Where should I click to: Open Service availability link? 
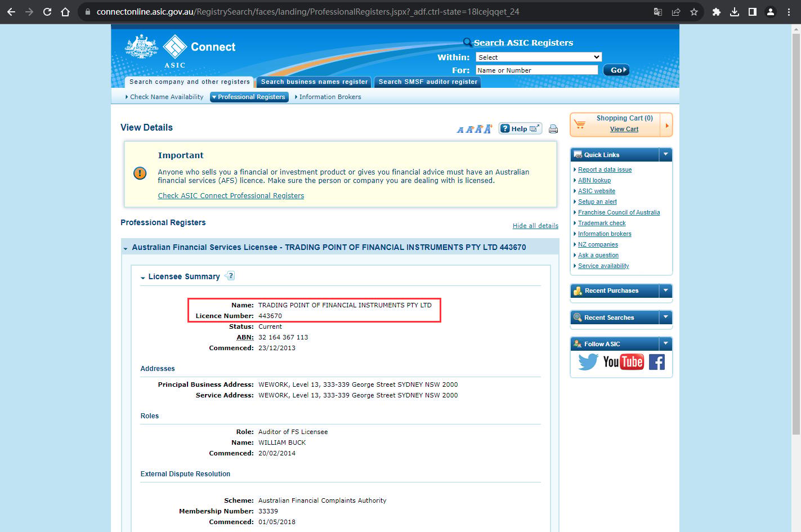coord(603,266)
